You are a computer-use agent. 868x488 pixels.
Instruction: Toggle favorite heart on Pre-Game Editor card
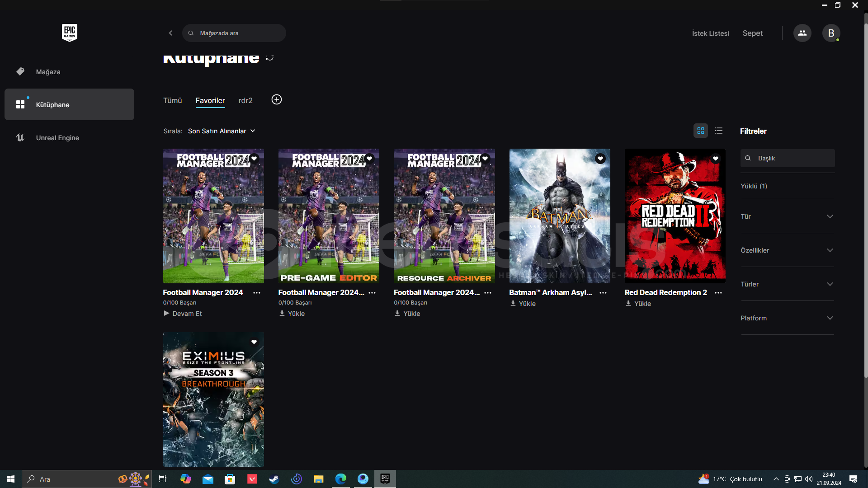pyautogui.click(x=369, y=159)
